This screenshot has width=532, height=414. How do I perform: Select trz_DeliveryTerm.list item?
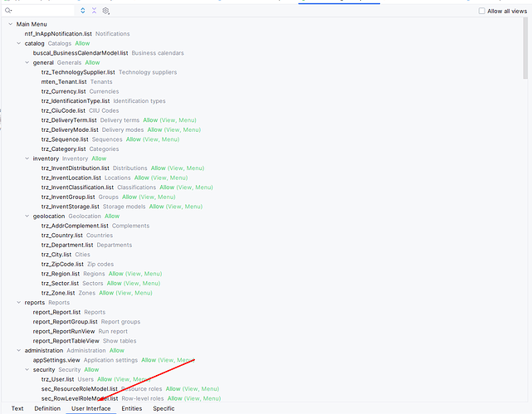point(69,120)
